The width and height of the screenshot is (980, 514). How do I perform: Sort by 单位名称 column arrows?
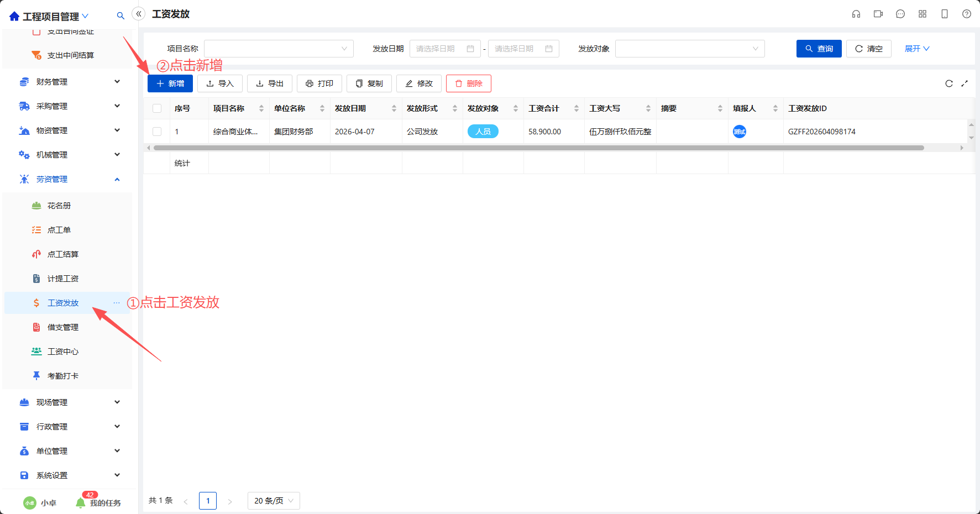click(322, 108)
